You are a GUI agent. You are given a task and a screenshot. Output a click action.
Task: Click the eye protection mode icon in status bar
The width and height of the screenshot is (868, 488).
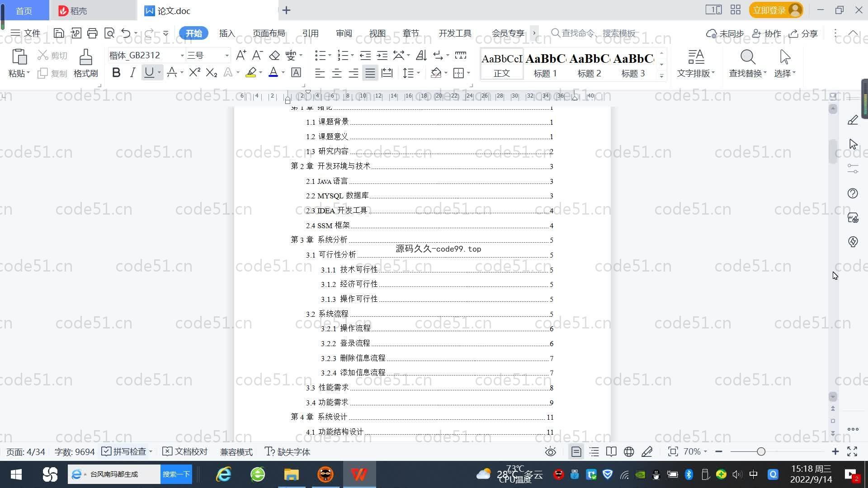[x=550, y=452]
